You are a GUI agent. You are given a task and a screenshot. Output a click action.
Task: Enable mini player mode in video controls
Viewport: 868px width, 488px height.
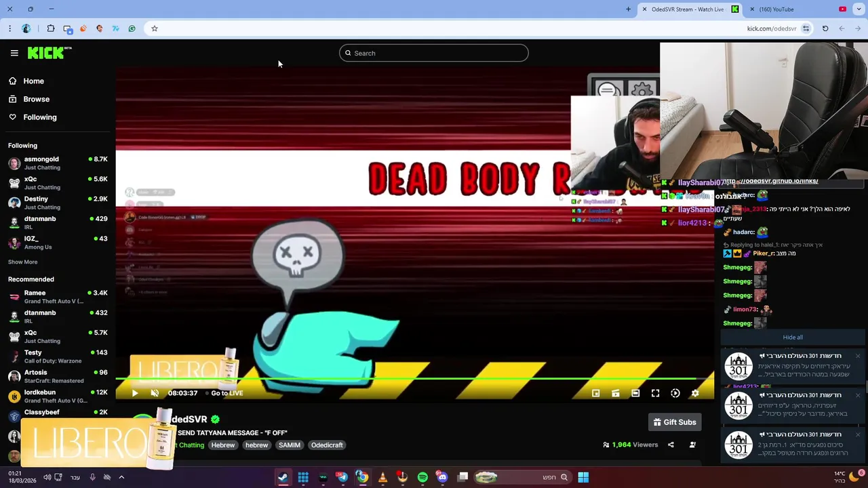point(595,393)
